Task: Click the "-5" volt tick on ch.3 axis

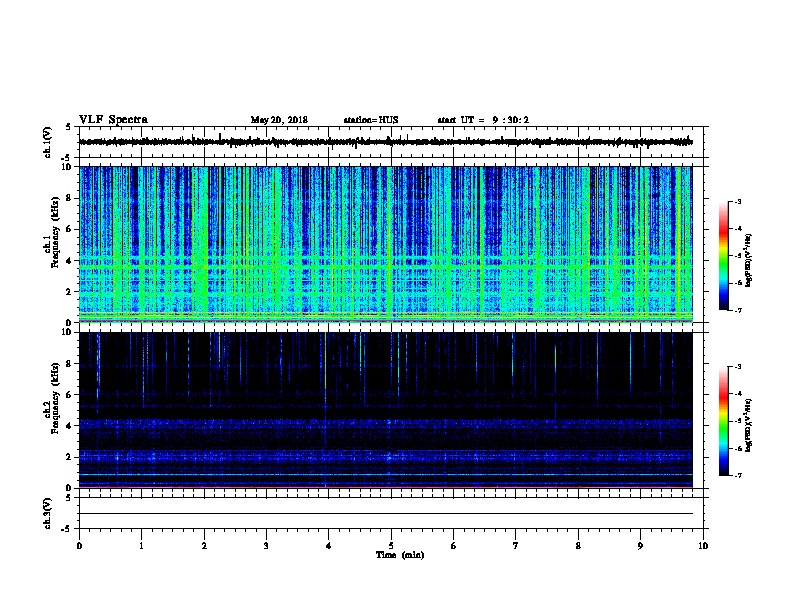Action: point(67,529)
